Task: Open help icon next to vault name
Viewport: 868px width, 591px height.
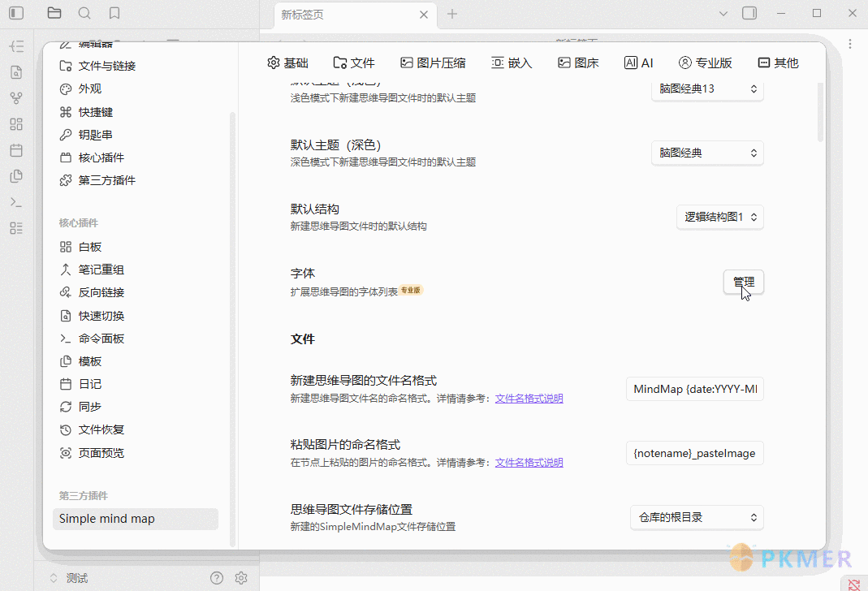Action: click(x=217, y=578)
